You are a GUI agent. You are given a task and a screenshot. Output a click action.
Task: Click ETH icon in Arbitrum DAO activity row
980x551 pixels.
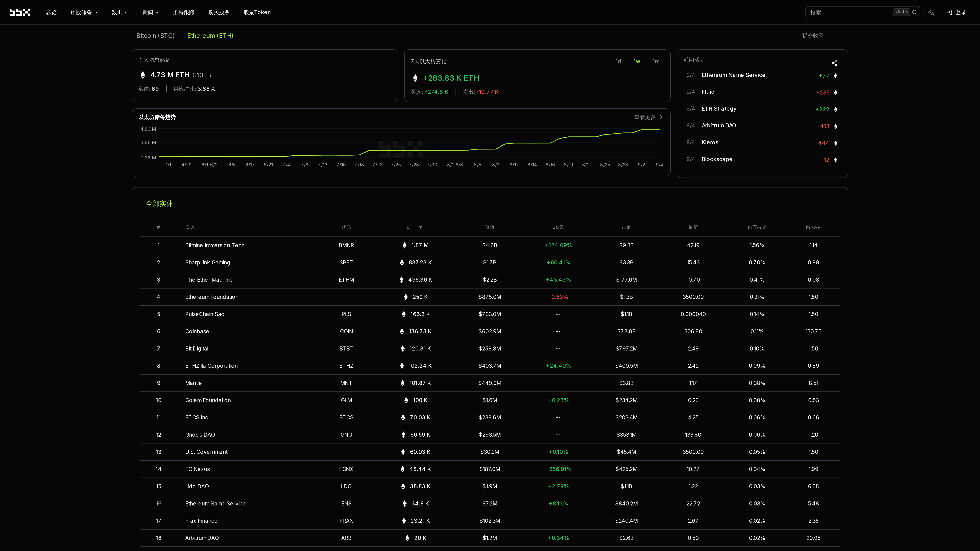pyautogui.click(x=836, y=126)
